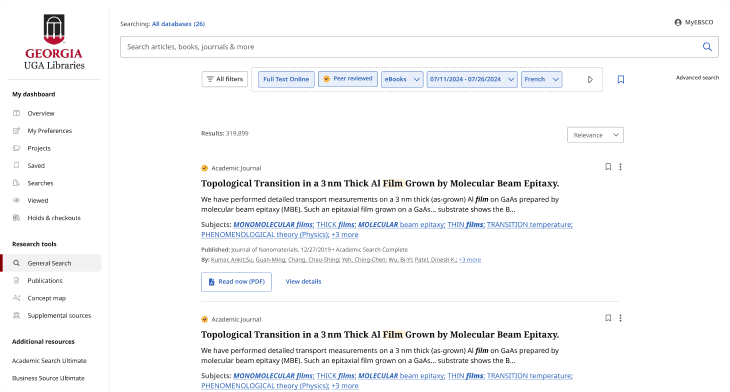This screenshot has width=730, height=392.
Task: Open Concept map in Research tools
Action: pos(47,298)
